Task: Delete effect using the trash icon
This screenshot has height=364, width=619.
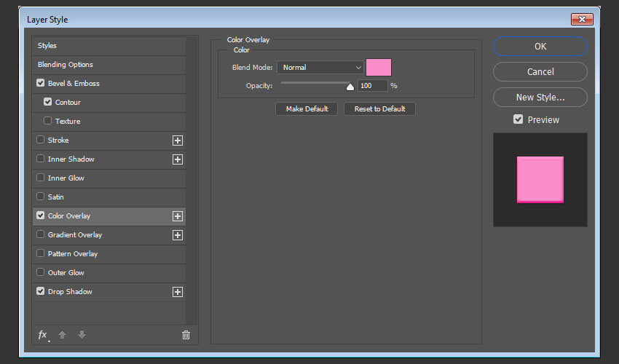Action: pyautogui.click(x=186, y=335)
